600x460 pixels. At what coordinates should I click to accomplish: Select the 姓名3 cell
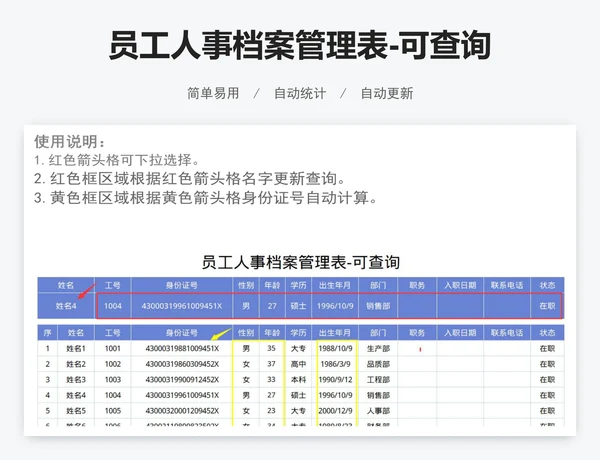click(x=76, y=380)
